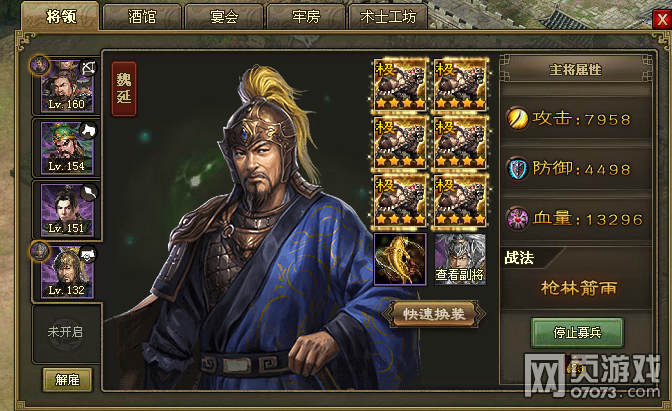Open the bottom-left 极 equipment slot
The height and width of the screenshot is (411, 672).
tap(400, 201)
